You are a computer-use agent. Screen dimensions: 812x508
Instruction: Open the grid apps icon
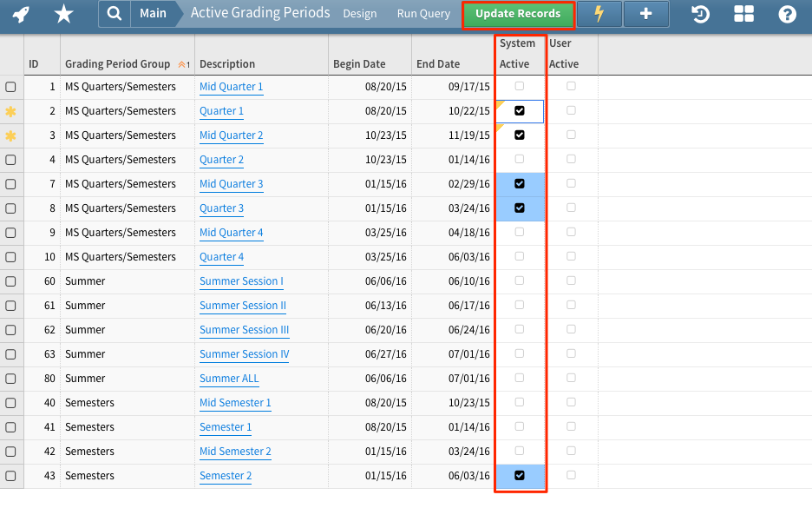pyautogui.click(x=743, y=14)
